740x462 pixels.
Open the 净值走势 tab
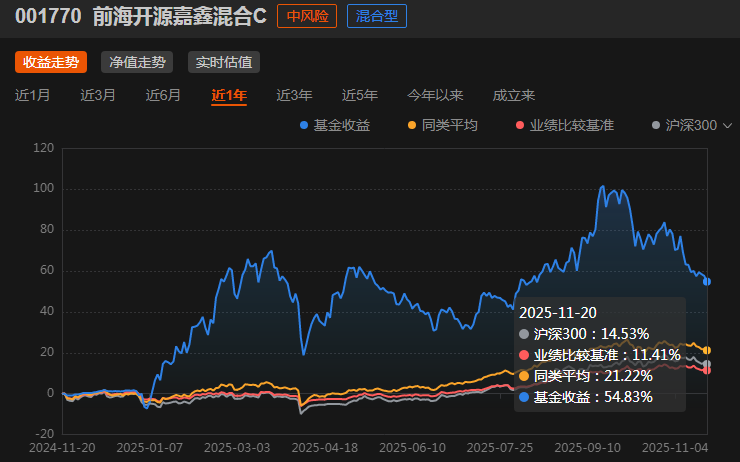[137, 62]
